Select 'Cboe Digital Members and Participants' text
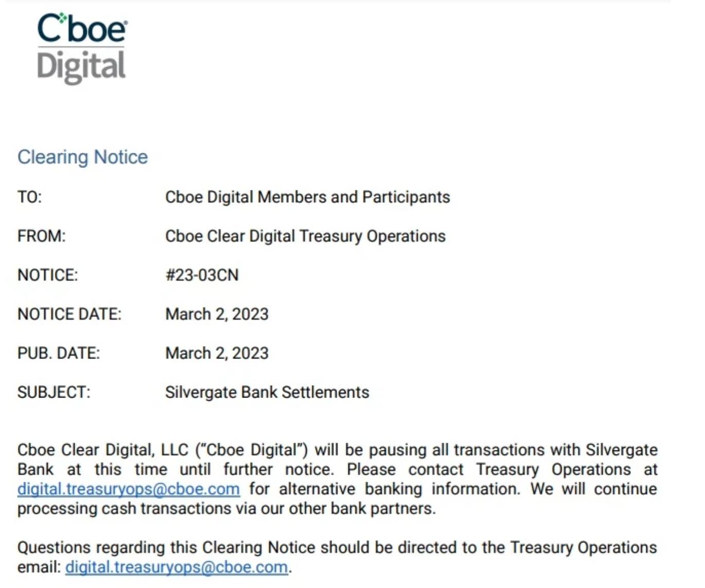 (x=307, y=197)
